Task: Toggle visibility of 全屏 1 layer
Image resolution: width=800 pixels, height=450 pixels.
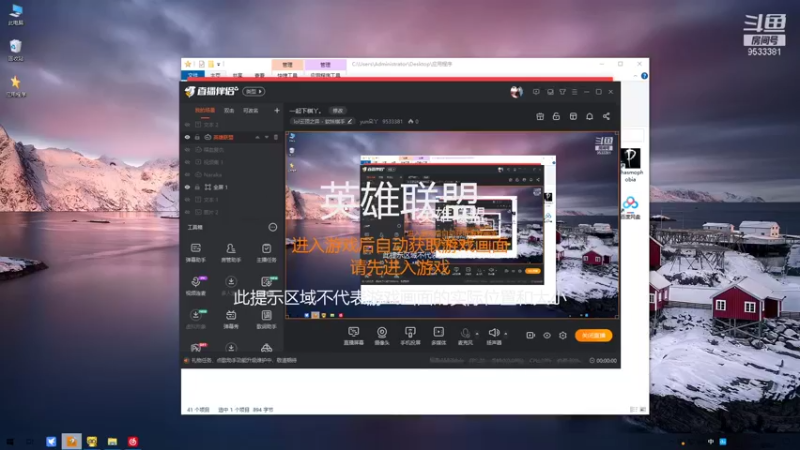Action: click(x=187, y=187)
